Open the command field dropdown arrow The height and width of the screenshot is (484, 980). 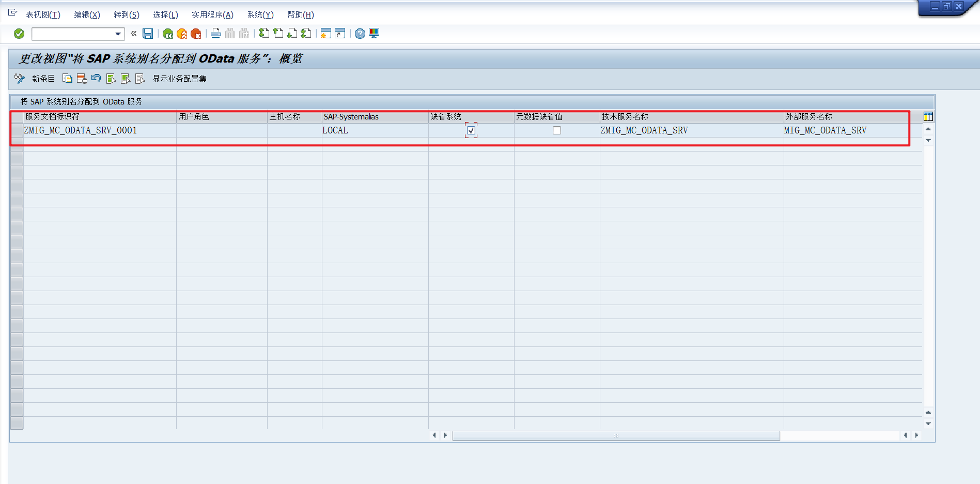click(x=118, y=34)
